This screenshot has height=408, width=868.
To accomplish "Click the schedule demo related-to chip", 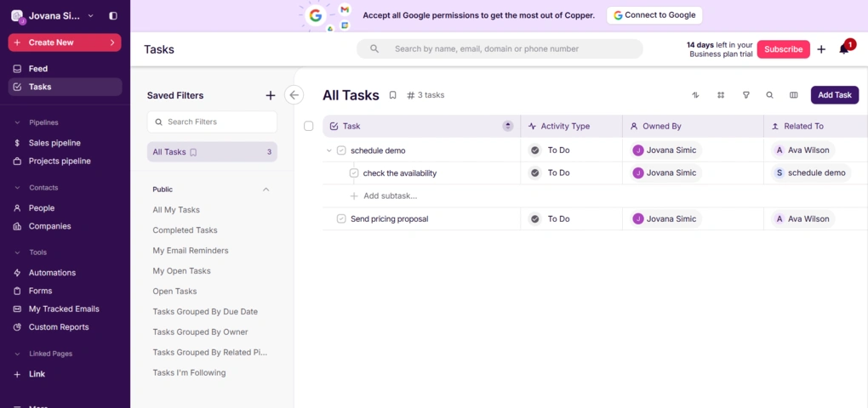I will pos(811,173).
